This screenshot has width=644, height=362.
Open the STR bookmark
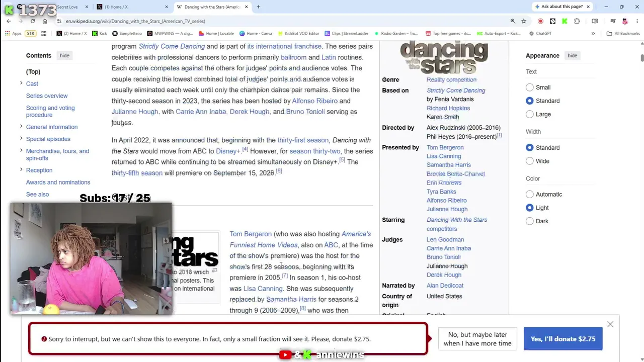[x=31, y=34]
